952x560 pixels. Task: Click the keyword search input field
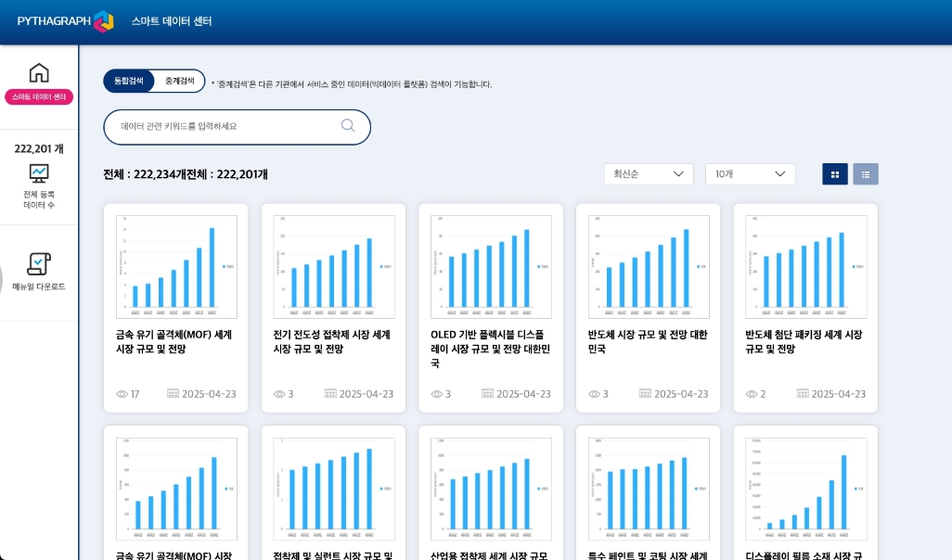(227, 126)
